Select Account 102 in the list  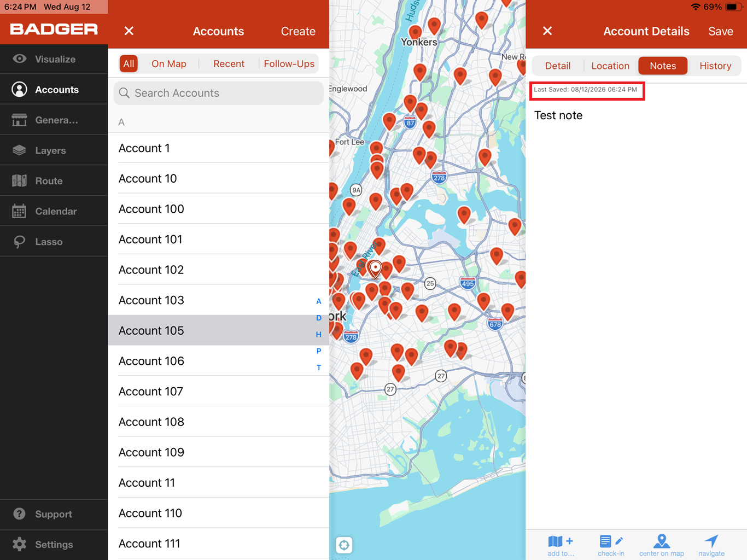click(218, 270)
